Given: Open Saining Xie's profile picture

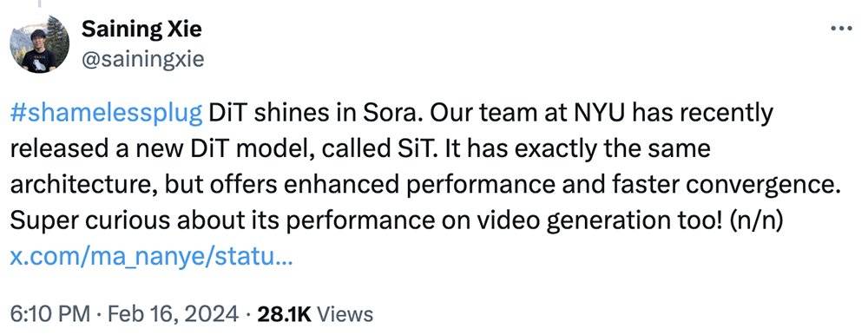Looking at the screenshot, I should (x=41, y=44).
